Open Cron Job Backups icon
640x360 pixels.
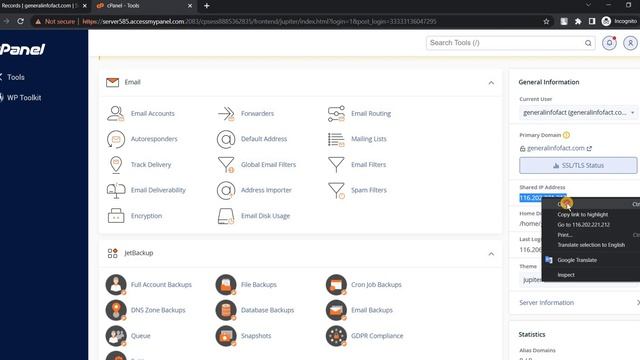point(336,284)
